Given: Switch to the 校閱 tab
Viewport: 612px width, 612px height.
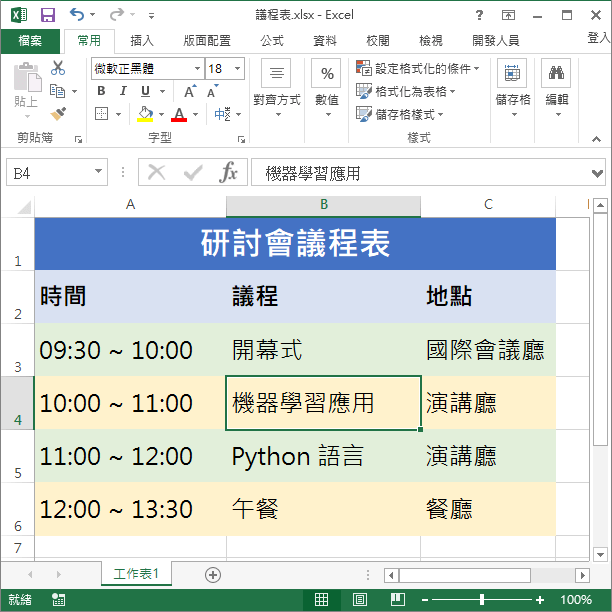Looking at the screenshot, I should coord(378,41).
